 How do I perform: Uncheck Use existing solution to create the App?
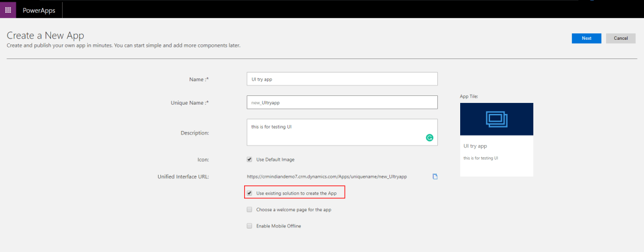pos(249,192)
